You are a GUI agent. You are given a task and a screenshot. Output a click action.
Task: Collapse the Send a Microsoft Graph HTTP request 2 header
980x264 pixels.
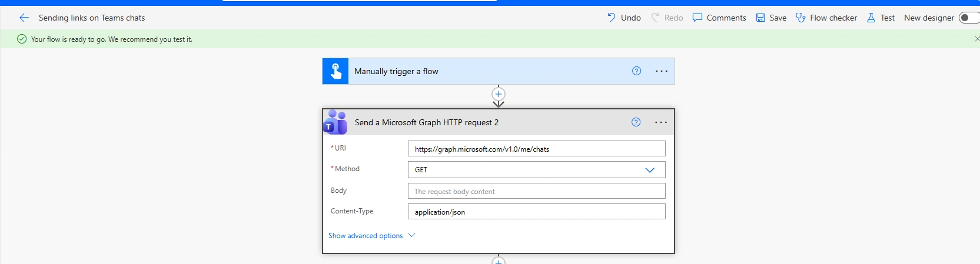499,122
